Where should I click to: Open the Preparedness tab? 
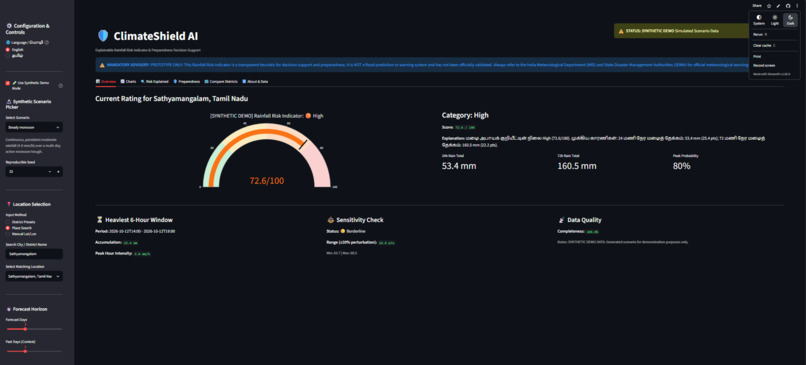click(x=186, y=81)
